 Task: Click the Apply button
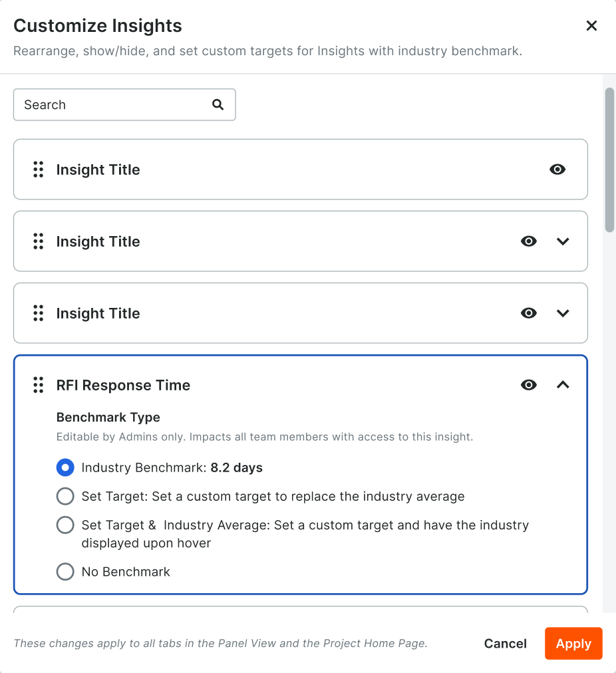tap(573, 643)
